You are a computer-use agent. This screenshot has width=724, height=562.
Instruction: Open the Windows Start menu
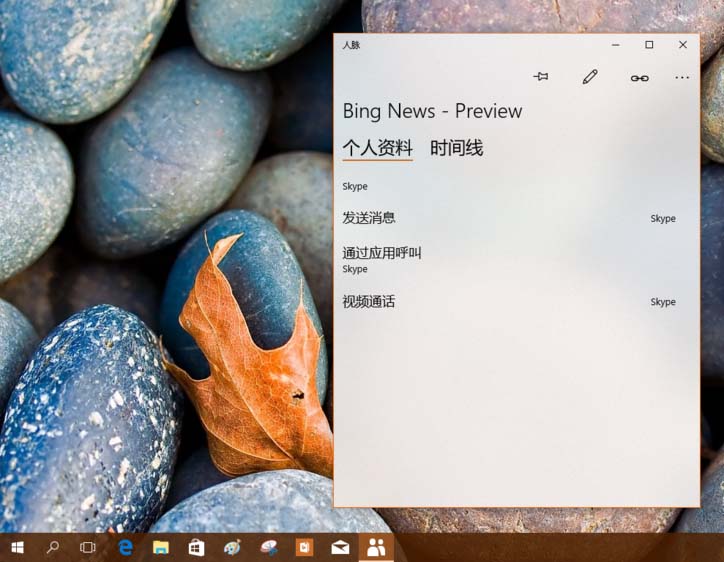click(17, 547)
